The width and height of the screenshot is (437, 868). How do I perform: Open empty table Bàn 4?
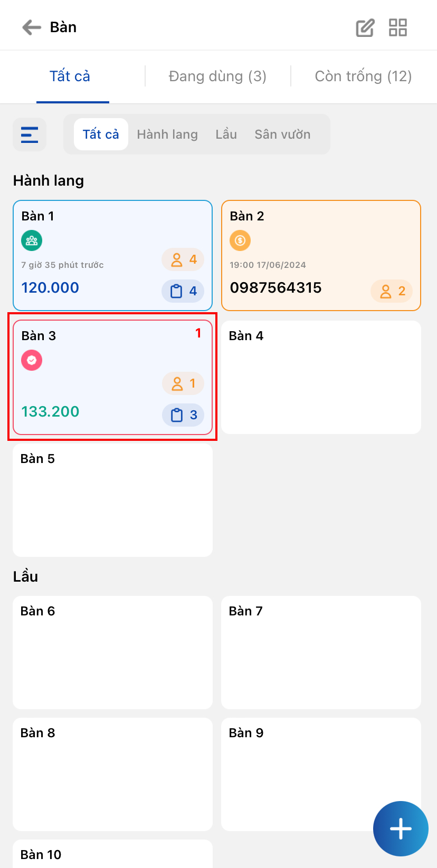321,378
